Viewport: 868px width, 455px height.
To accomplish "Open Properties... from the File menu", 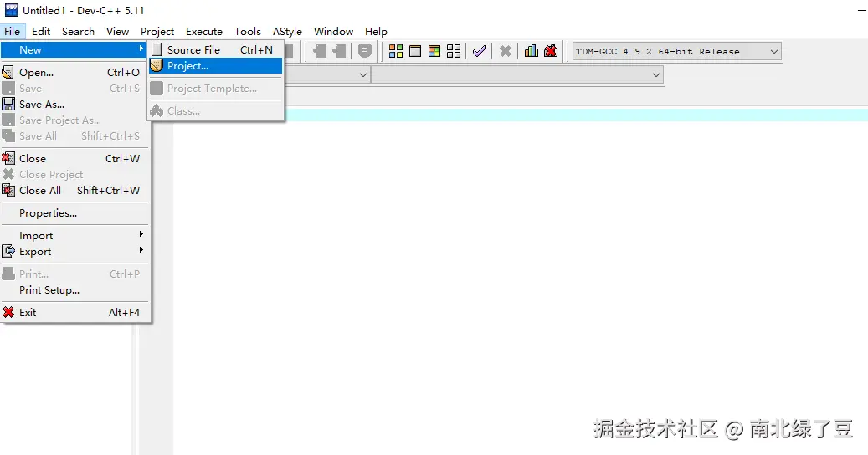I will coord(74,212).
